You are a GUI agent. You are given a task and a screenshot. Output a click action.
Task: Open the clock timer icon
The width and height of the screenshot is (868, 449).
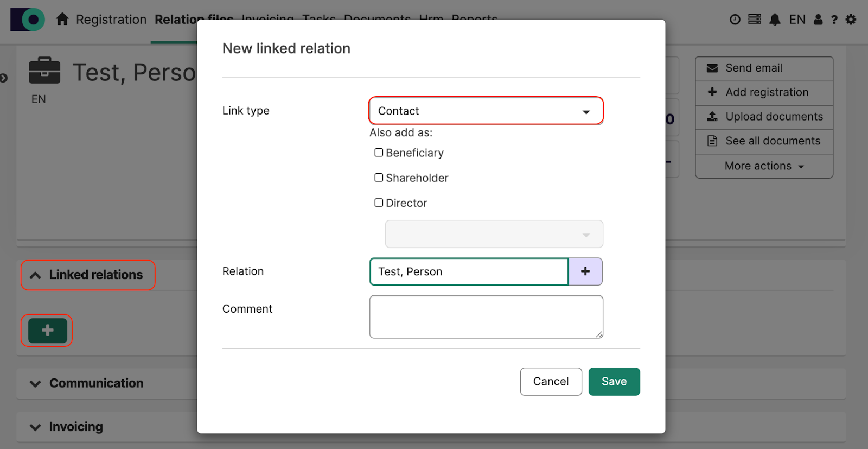pos(735,20)
